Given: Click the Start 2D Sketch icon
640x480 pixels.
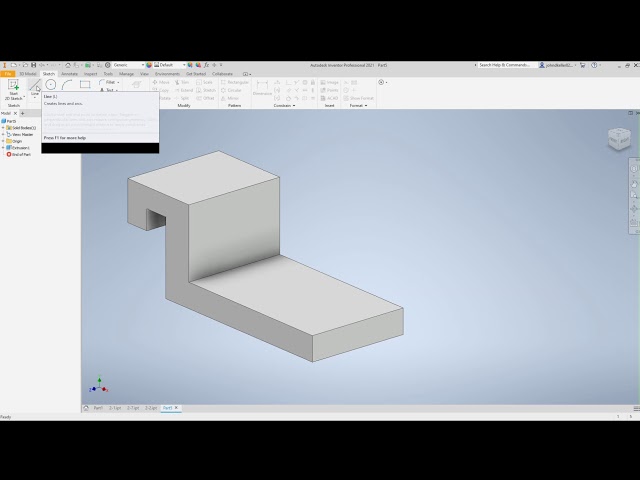Looking at the screenshot, I should tap(13, 88).
